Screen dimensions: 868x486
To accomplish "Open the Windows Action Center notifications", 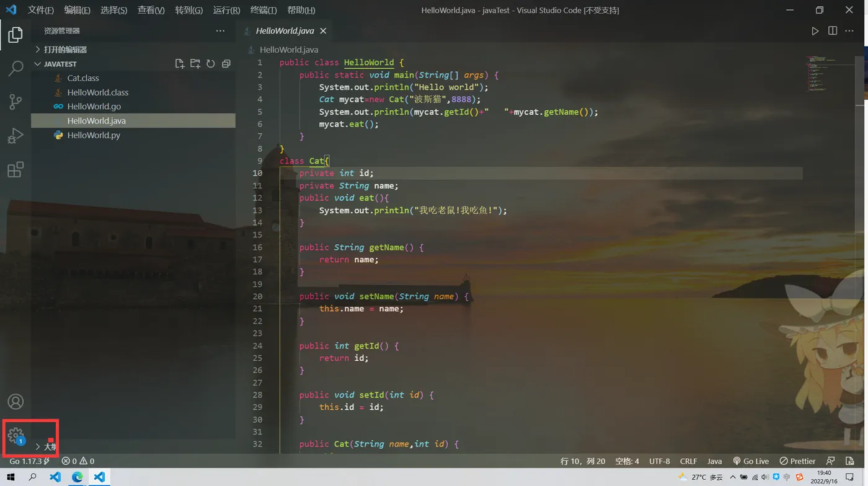I will (850, 477).
